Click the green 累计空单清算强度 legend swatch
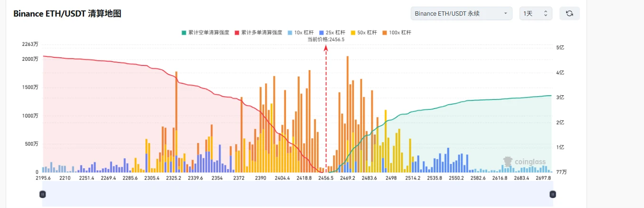 (x=184, y=33)
